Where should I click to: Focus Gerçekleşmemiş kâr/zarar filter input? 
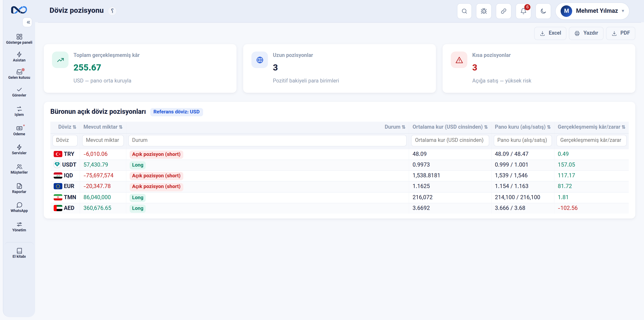click(591, 140)
